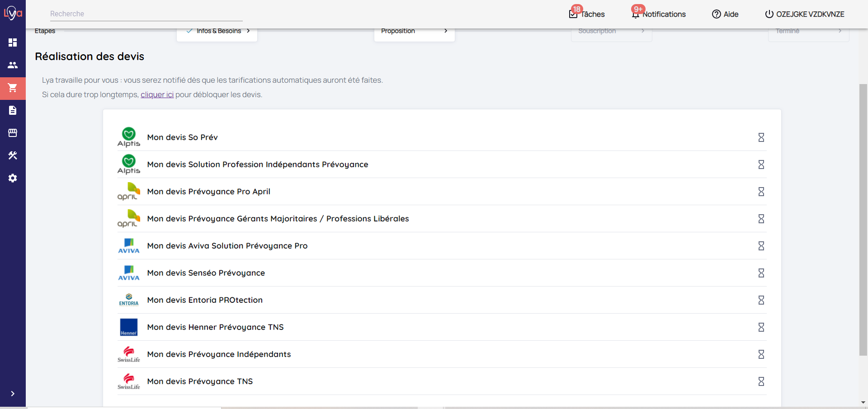Select the shopping cart sidebar icon
868x409 pixels.
(13, 88)
